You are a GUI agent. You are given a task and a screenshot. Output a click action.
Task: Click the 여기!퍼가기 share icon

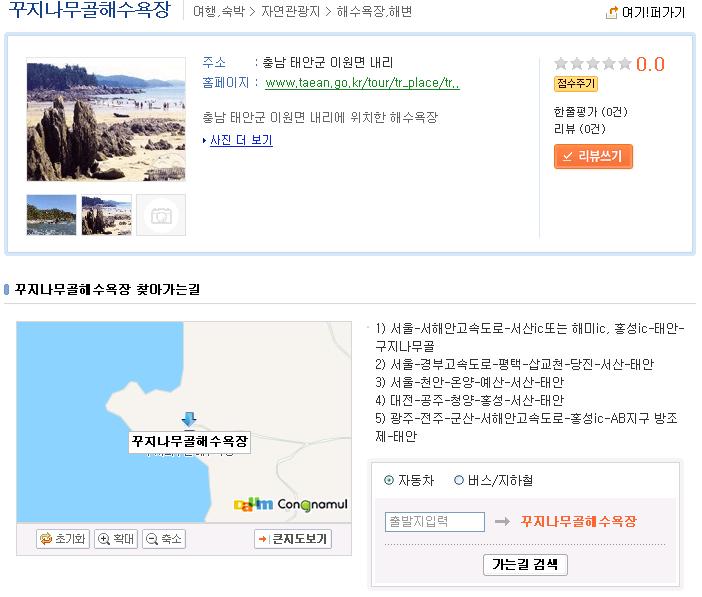point(611,13)
